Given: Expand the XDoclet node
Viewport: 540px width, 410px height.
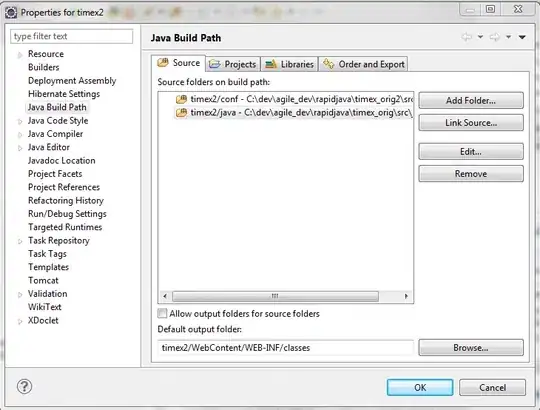Looking at the screenshot, I should point(20,321).
